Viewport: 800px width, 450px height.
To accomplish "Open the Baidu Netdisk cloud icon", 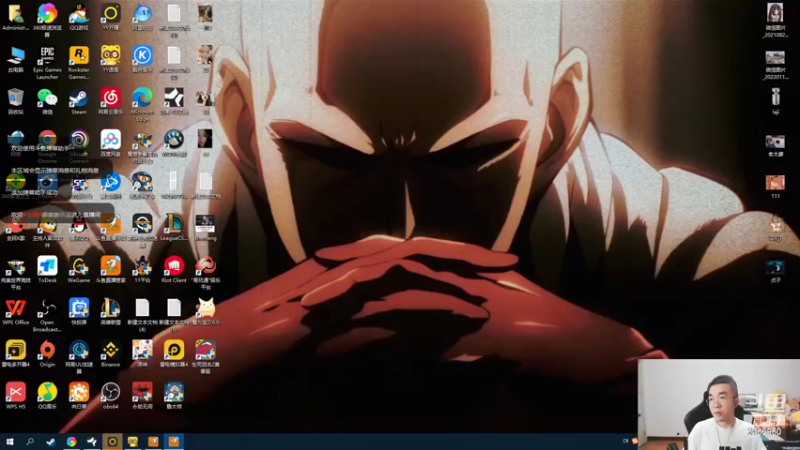I will [x=110, y=143].
